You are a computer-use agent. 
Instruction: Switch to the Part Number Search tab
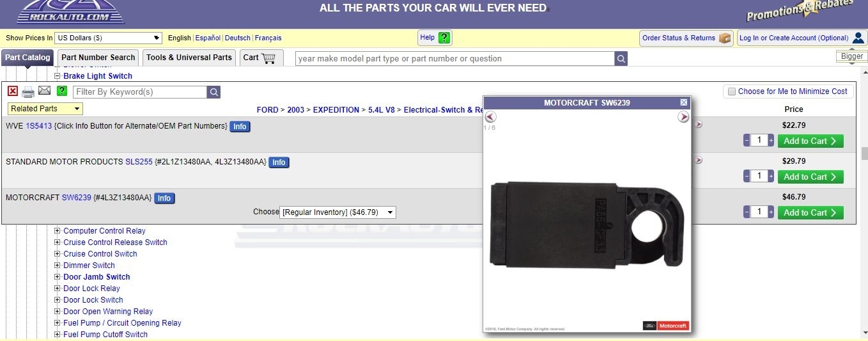98,58
